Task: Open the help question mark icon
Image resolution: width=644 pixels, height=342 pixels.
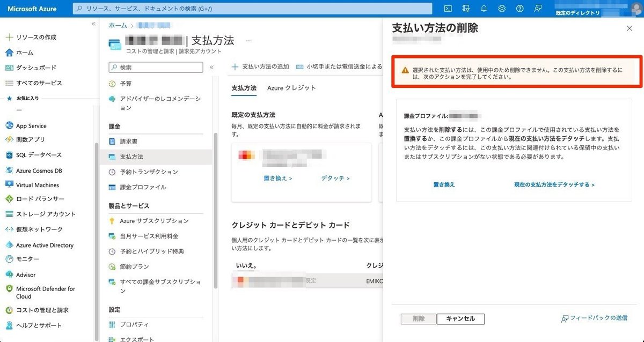Action: click(519, 9)
